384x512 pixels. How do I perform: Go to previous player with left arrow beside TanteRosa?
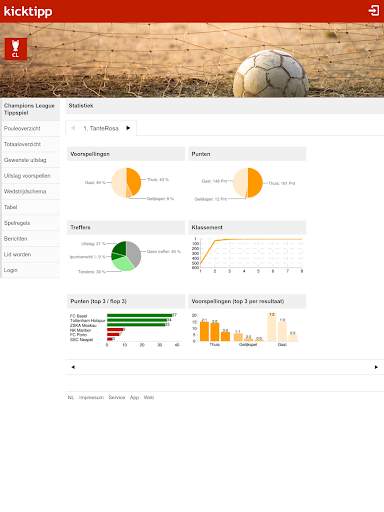click(73, 128)
